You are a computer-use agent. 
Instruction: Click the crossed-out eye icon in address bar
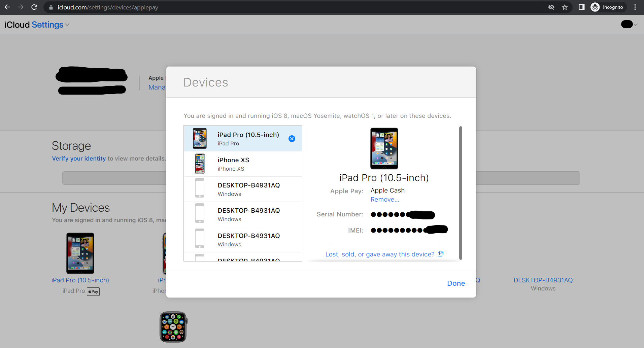coord(551,7)
